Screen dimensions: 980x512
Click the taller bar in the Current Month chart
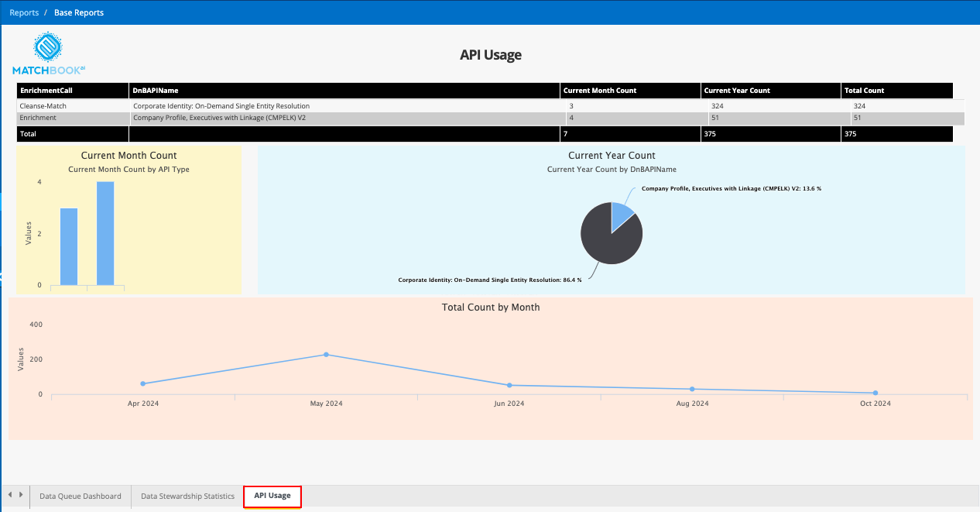pos(105,233)
